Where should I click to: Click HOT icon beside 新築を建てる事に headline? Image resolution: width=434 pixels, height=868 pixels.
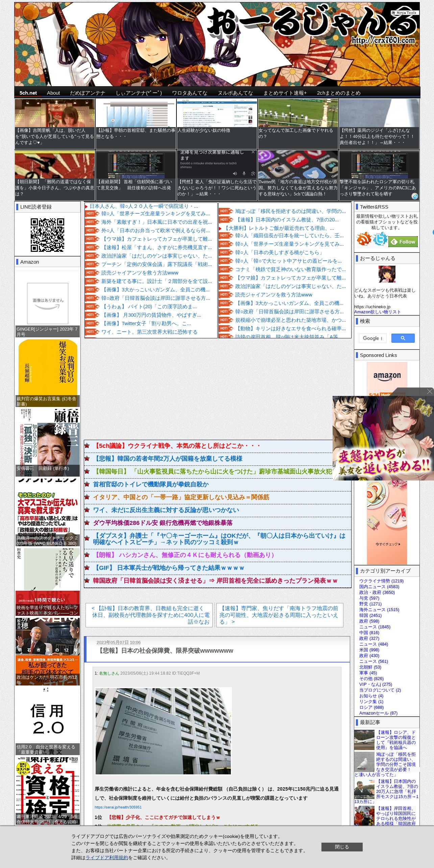(x=92, y=281)
